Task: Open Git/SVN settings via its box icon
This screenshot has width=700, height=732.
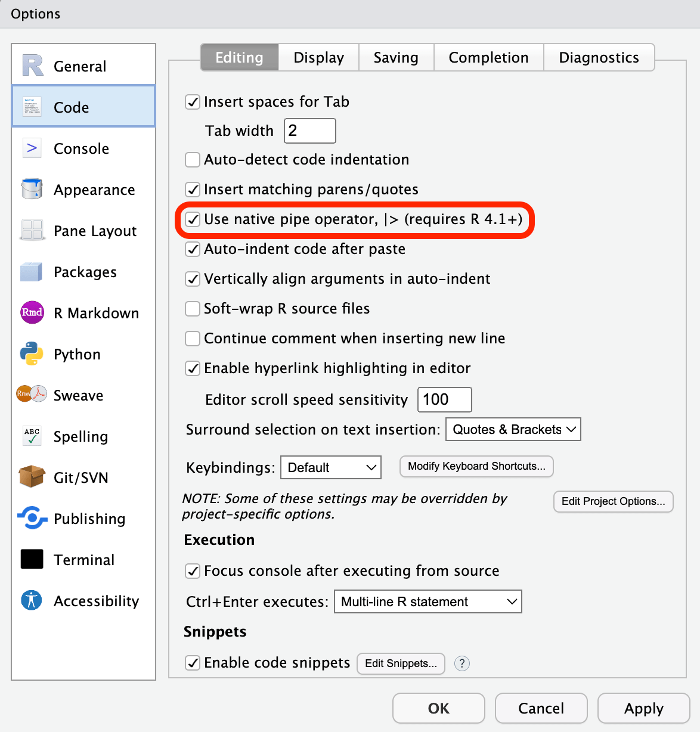Action: [31, 477]
